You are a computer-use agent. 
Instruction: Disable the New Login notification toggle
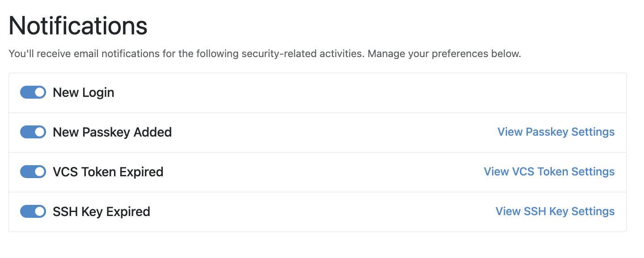[33, 92]
